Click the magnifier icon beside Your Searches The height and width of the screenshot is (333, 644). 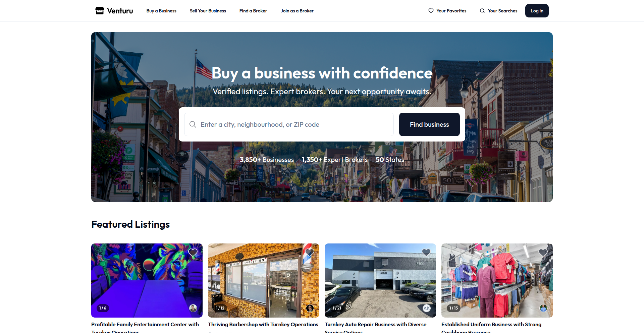482,11
